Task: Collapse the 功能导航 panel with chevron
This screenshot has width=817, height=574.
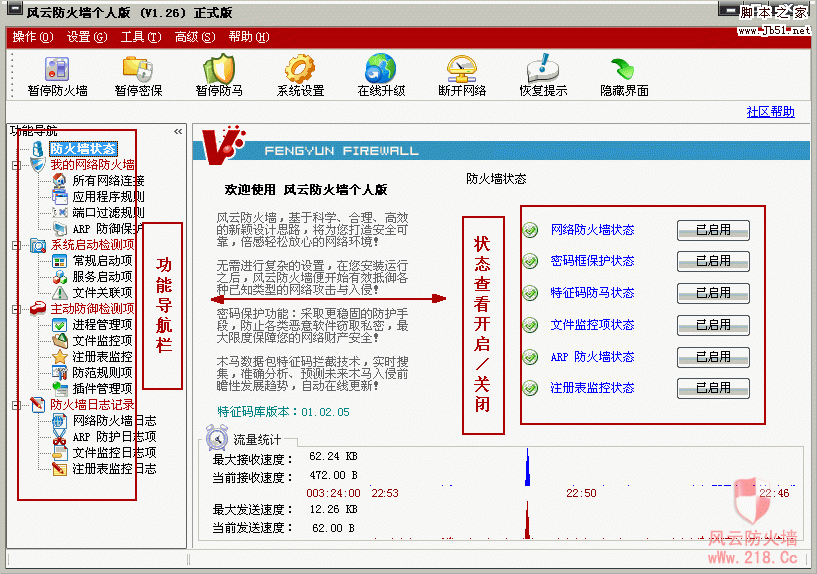Action: [x=178, y=132]
